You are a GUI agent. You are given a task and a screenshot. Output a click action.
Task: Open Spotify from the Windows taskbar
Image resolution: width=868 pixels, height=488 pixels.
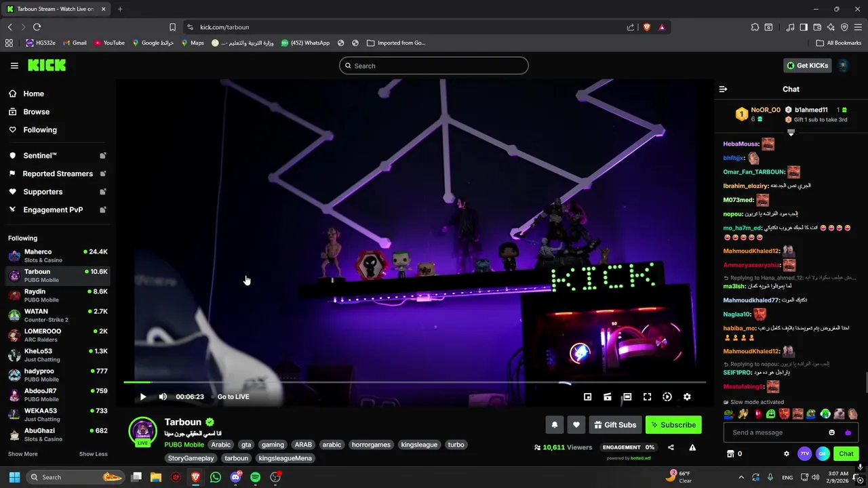click(x=255, y=478)
